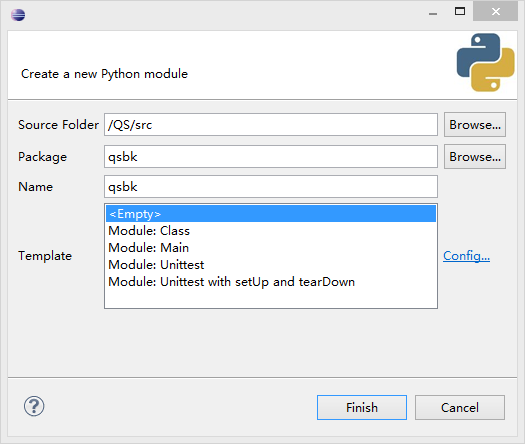
Task: Minimize the dialog window
Action: [x=433, y=13]
